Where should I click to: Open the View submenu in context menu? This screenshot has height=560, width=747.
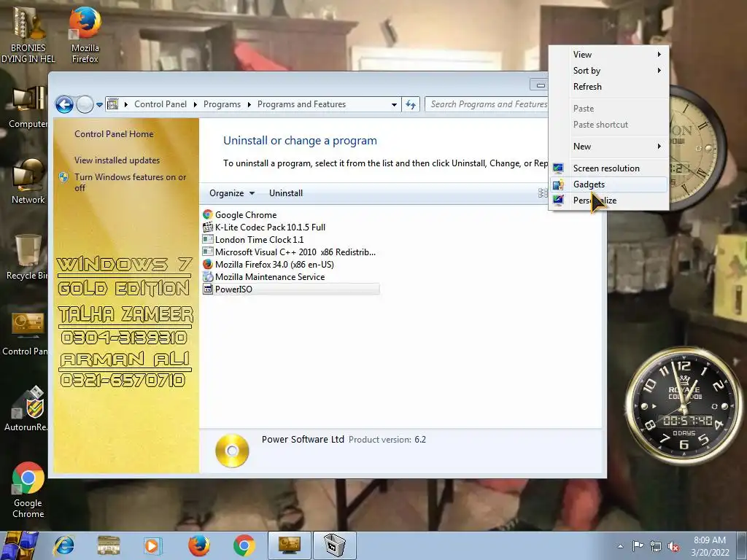[609, 54]
